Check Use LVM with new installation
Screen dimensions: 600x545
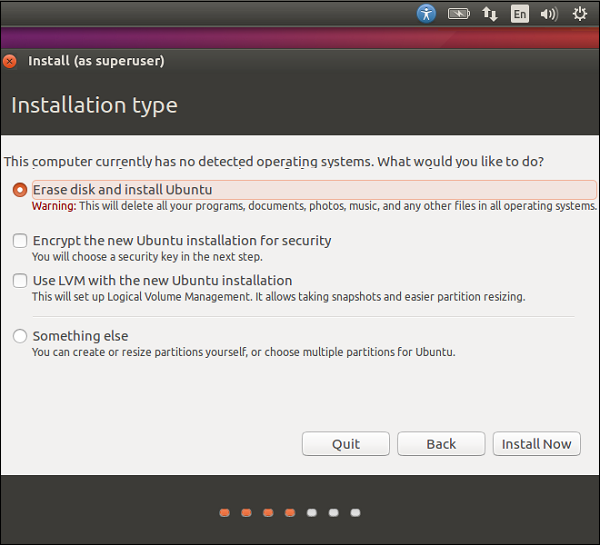pyautogui.click(x=20, y=281)
